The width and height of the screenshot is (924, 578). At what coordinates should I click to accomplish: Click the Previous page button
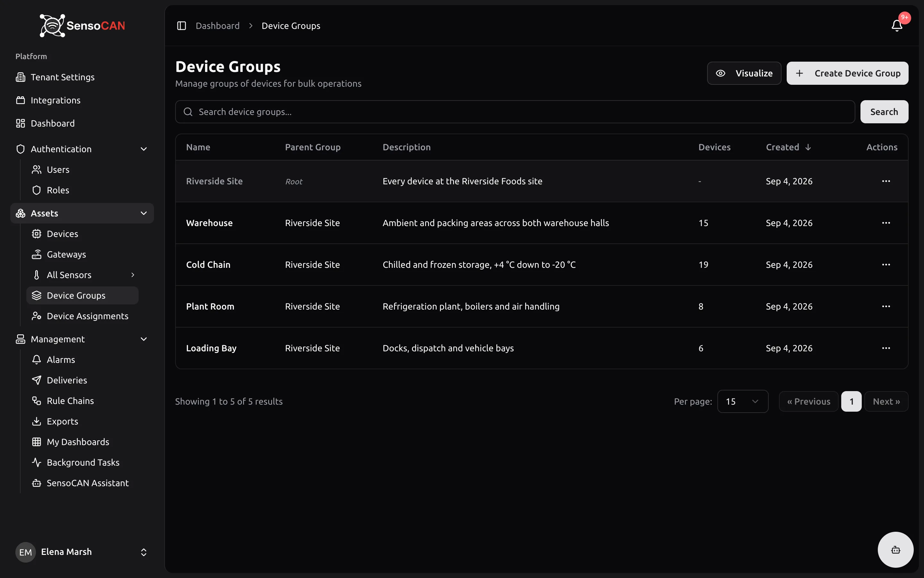(x=808, y=401)
